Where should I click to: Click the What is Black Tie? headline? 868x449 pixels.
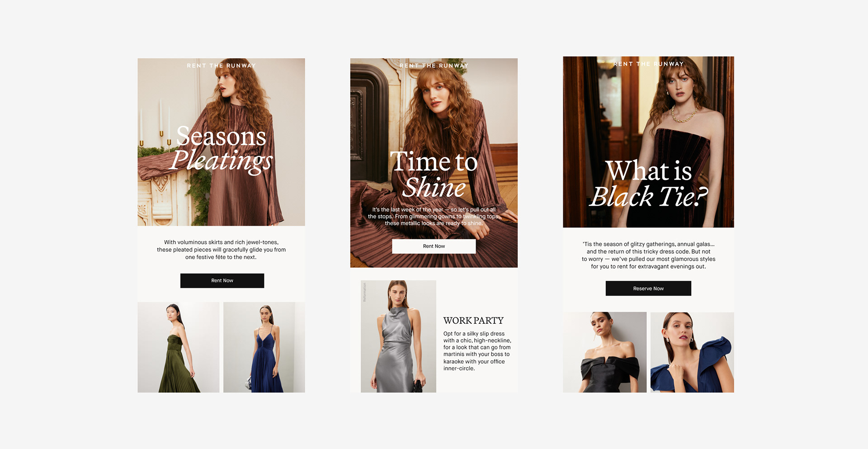pyautogui.click(x=648, y=183)
